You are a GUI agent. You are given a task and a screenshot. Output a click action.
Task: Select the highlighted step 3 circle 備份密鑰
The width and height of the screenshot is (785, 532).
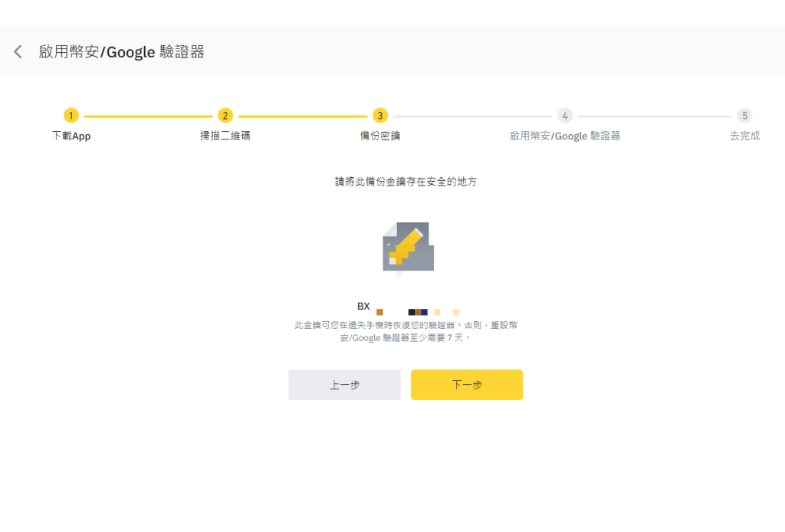[x=379, y=115]
